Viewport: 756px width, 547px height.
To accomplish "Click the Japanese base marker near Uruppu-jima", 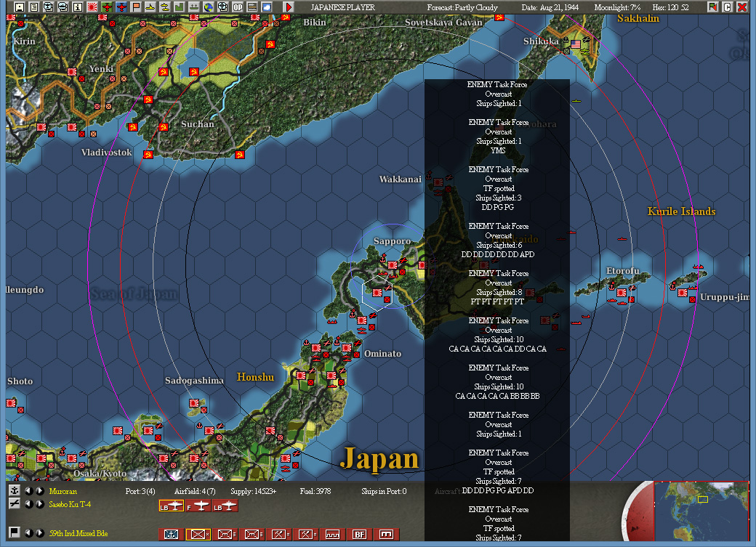I will click(683, 293).
